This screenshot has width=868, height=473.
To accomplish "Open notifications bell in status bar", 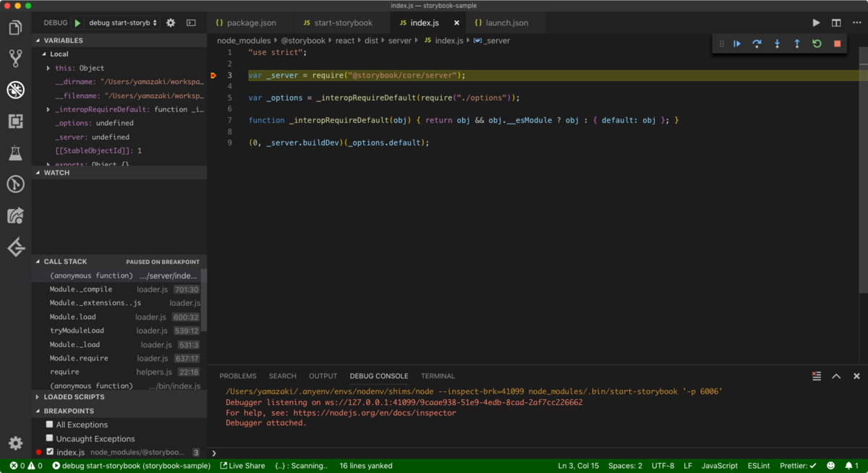I will click(x=851, y=466).
